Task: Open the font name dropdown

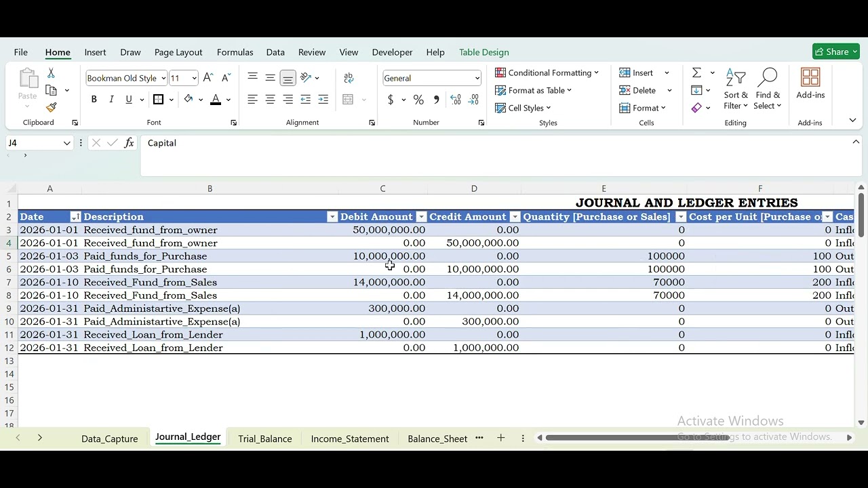Action: pos(163,78)
